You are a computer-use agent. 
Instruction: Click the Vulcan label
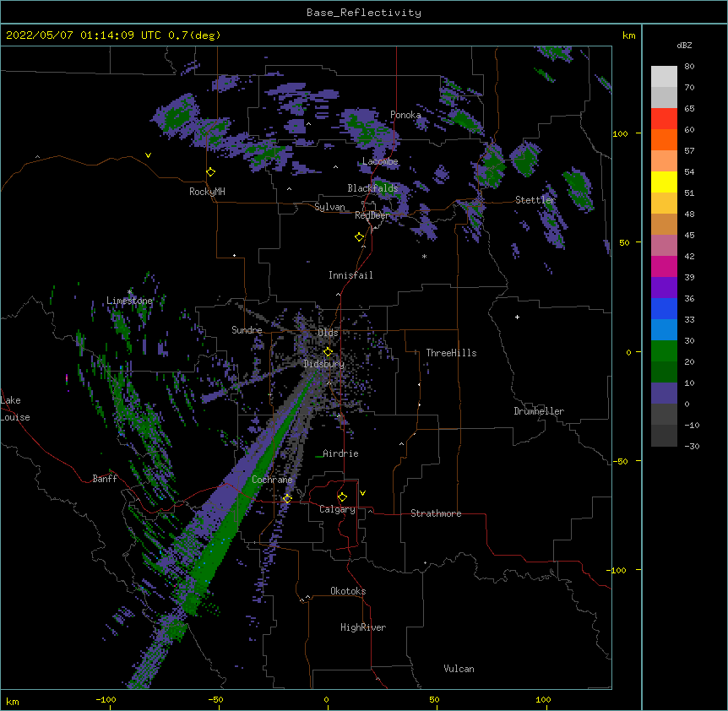[459, 669]
